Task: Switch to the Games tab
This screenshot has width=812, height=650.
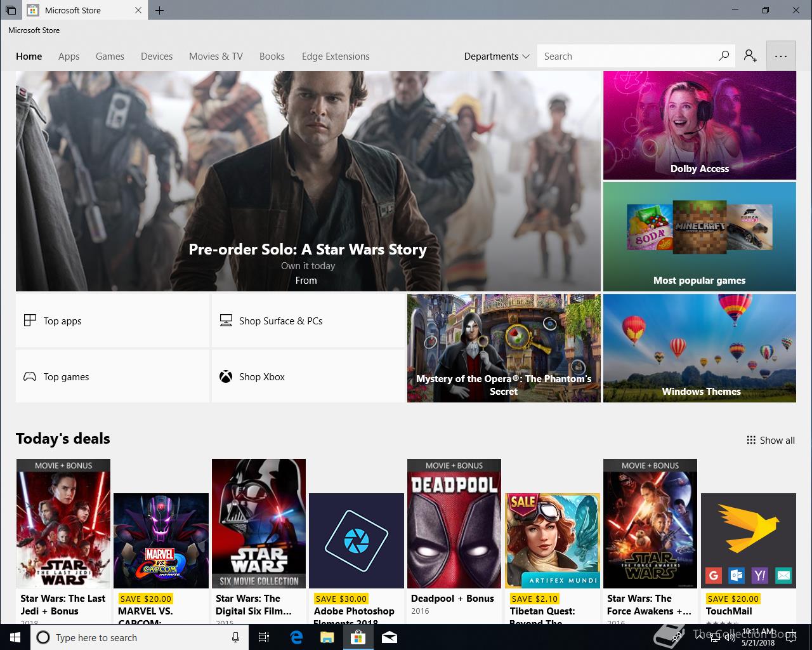Action: [x=110, y=56]
